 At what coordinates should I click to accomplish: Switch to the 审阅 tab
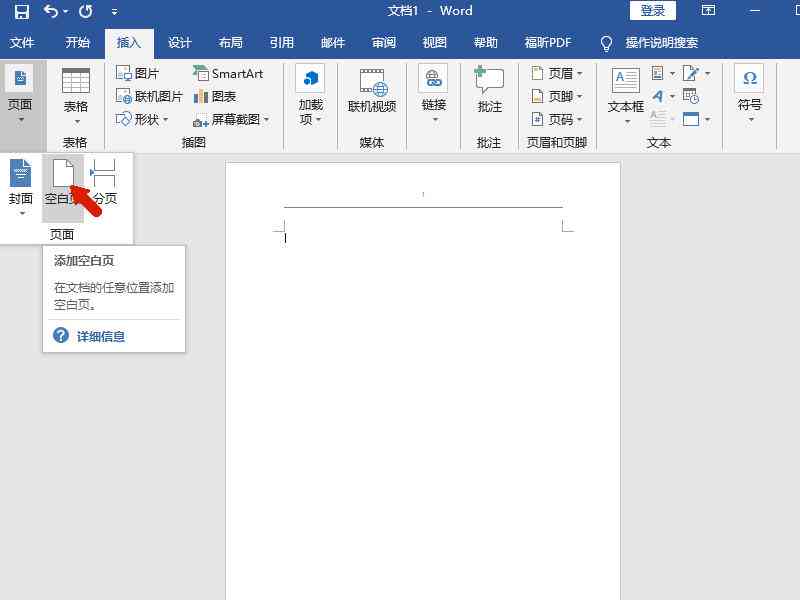[x=384, y=42]
